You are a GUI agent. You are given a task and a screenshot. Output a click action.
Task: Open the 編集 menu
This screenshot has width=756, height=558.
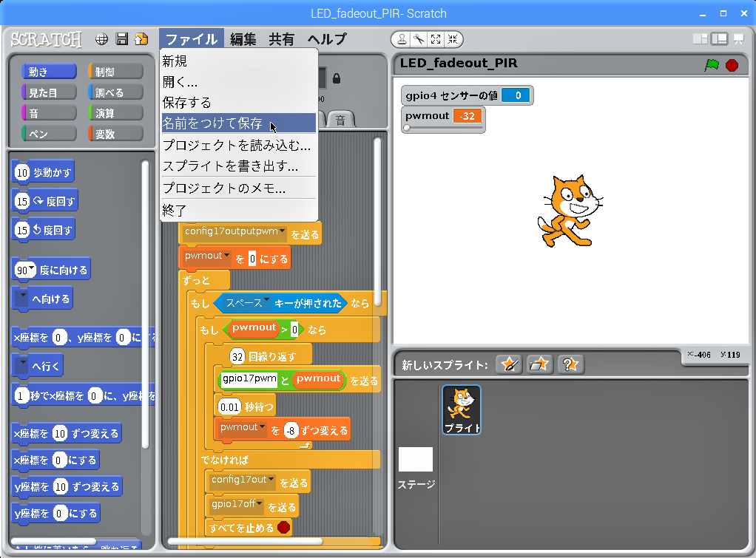coord(243,39)
